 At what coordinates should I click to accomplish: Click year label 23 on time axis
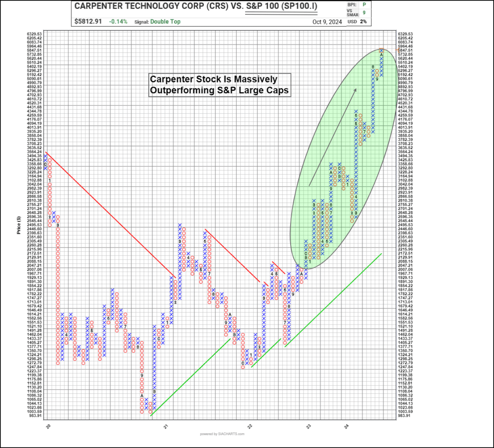(309, 426)
